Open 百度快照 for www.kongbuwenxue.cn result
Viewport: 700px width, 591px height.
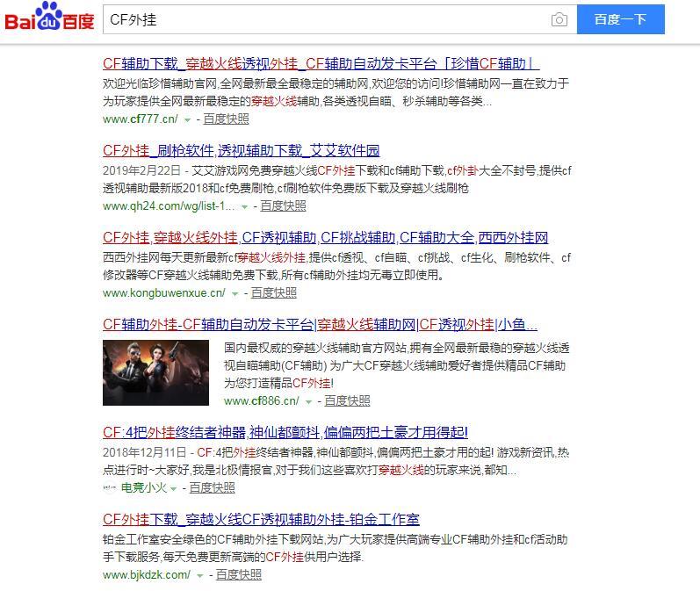coord(274,293)
